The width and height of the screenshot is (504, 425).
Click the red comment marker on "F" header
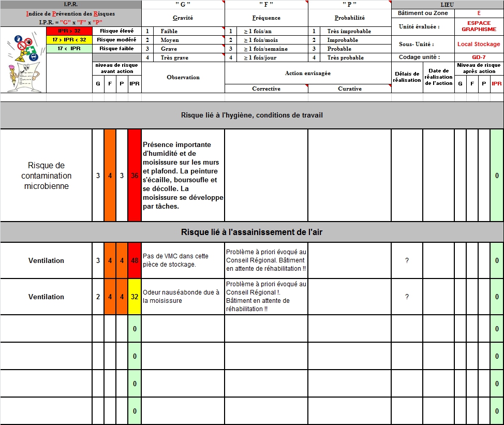coord(306,3)
